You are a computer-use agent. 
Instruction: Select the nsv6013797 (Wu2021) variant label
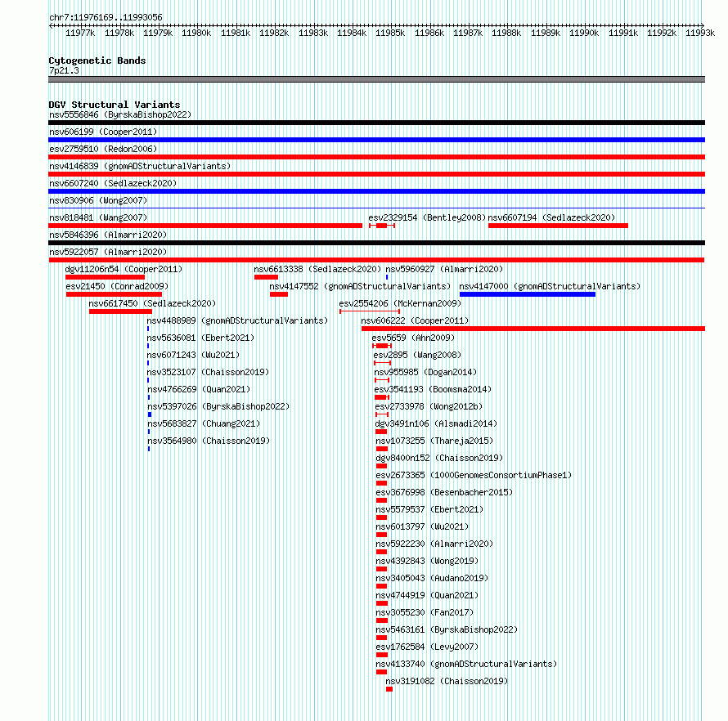point(422,526)
